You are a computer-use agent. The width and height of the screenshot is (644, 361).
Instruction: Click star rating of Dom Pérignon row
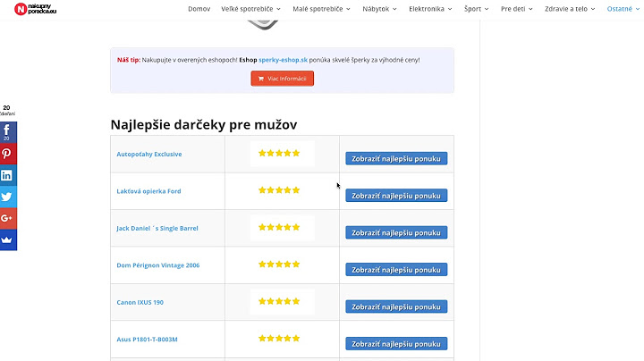(279, 264)
